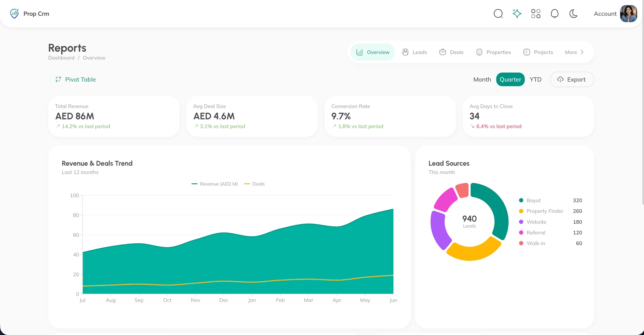The height and width of the screenshot is (335, 644).
Task: Click the 1.8% up arrow indicator
Action: pos(334,126)
